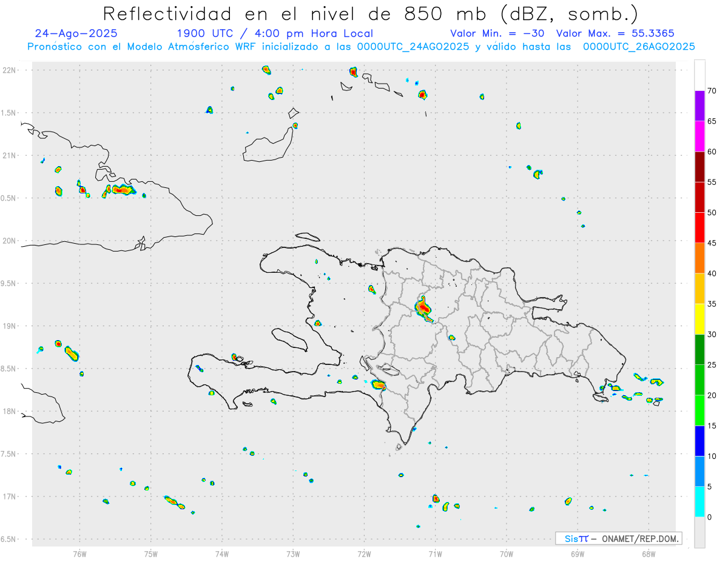Click the longitude axis label '74W'
The image size is (728, 562).
[222, 554]
